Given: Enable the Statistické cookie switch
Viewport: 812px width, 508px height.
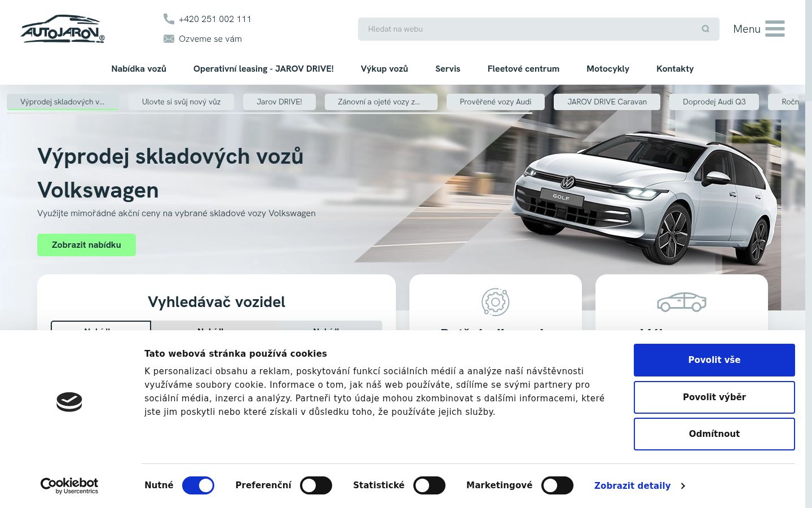Looking at the screenshot, I should point(429,485).
